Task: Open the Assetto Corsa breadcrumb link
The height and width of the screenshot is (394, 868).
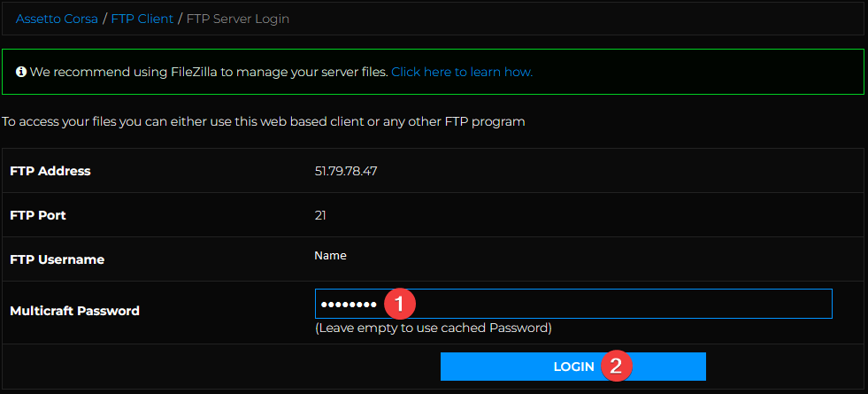Action: (x=57, y=18)
